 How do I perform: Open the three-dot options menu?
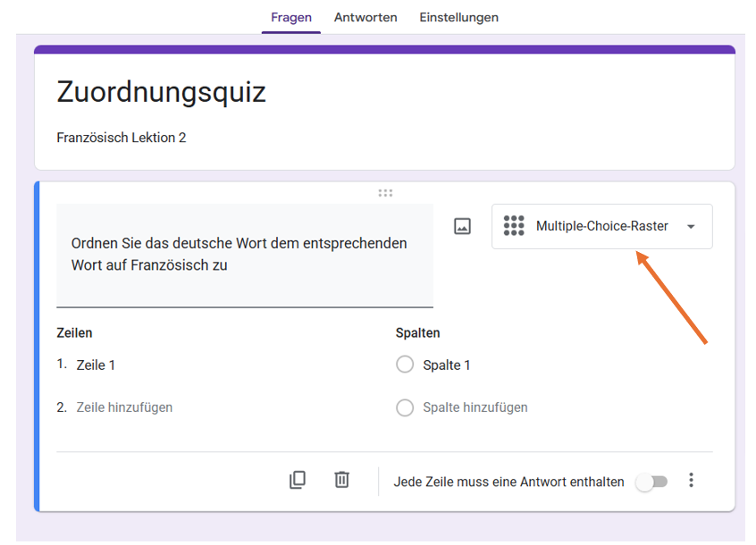point(692,480)
